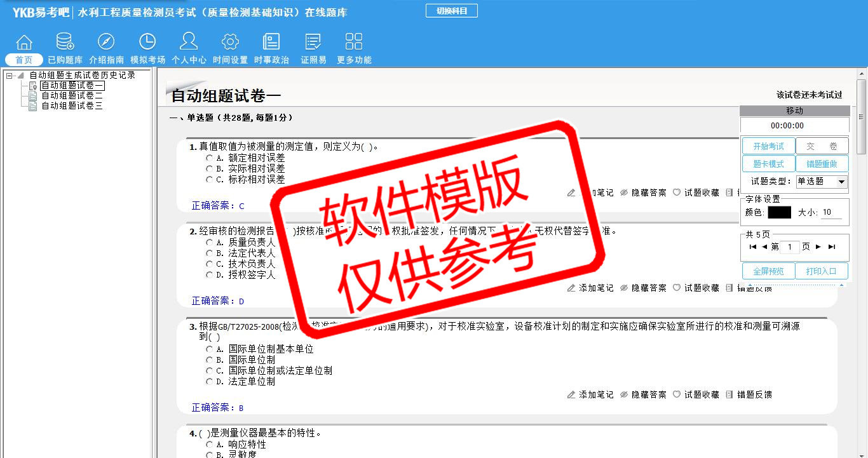This screenshot has height=458, width=868.
Task: Click the 开始考试 button
Action: point(768,146)
